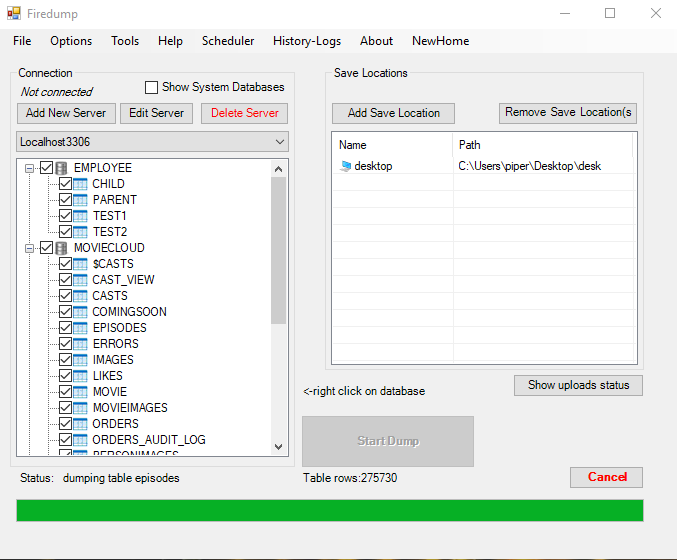Viewport: 677px width, 560px height.
Task: Click the ORDERS_AUDIT_LOG table icon
Action: [80, 440]
